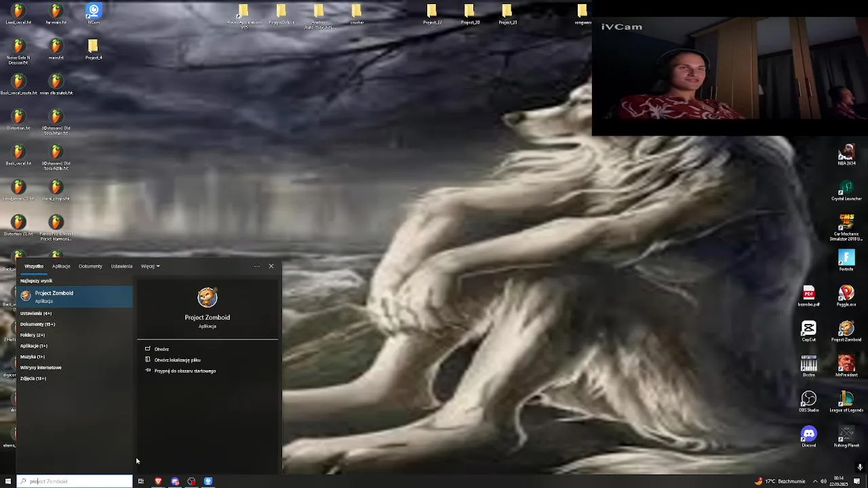Select the Peggle.exe desktop shortcut

846,296
